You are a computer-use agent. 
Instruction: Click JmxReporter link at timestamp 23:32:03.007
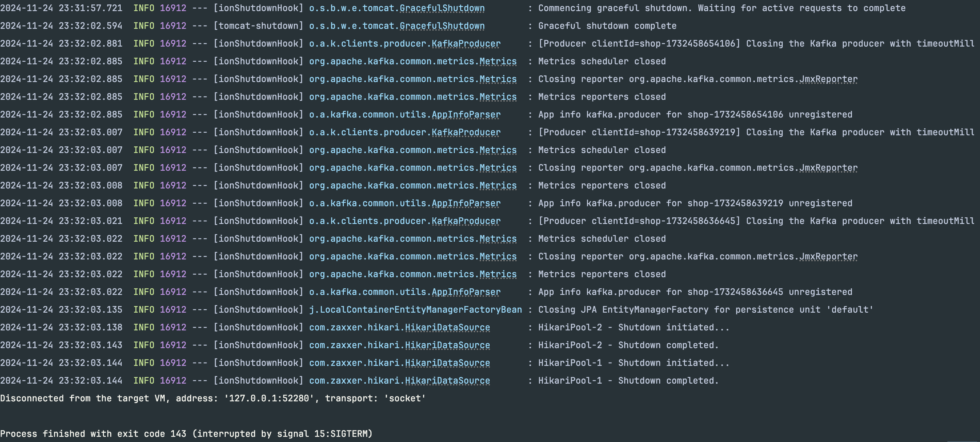pyautogui.click(x=828, y=168)
